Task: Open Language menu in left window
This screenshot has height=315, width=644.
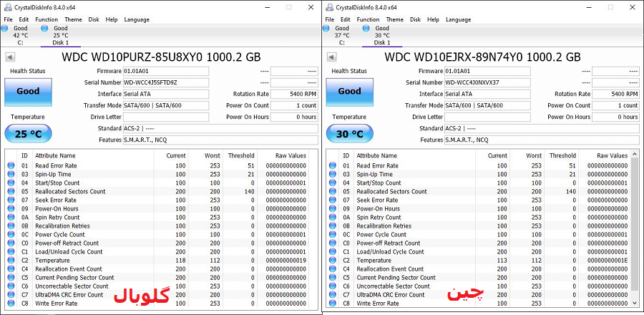Action: [137, 19]
